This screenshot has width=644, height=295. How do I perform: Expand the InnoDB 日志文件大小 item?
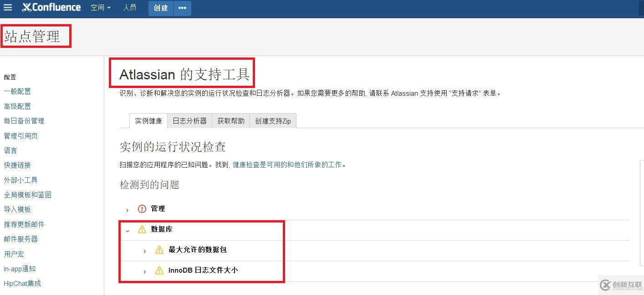(145, 270)
